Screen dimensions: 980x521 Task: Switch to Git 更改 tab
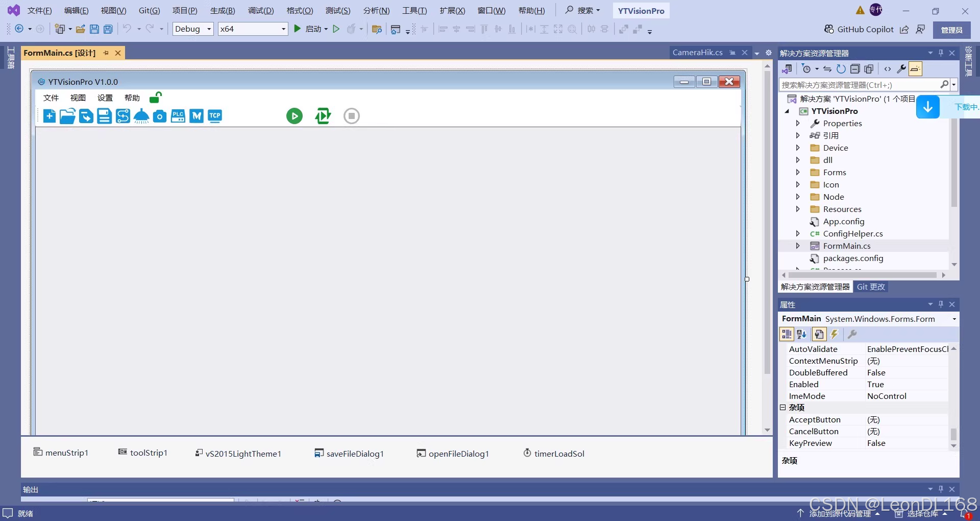(x=871, y=287)
